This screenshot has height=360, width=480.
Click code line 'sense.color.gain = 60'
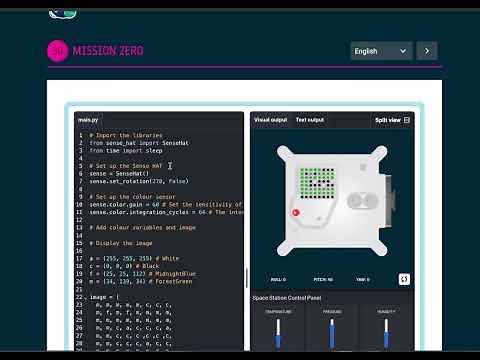click(x=124, y=204)
